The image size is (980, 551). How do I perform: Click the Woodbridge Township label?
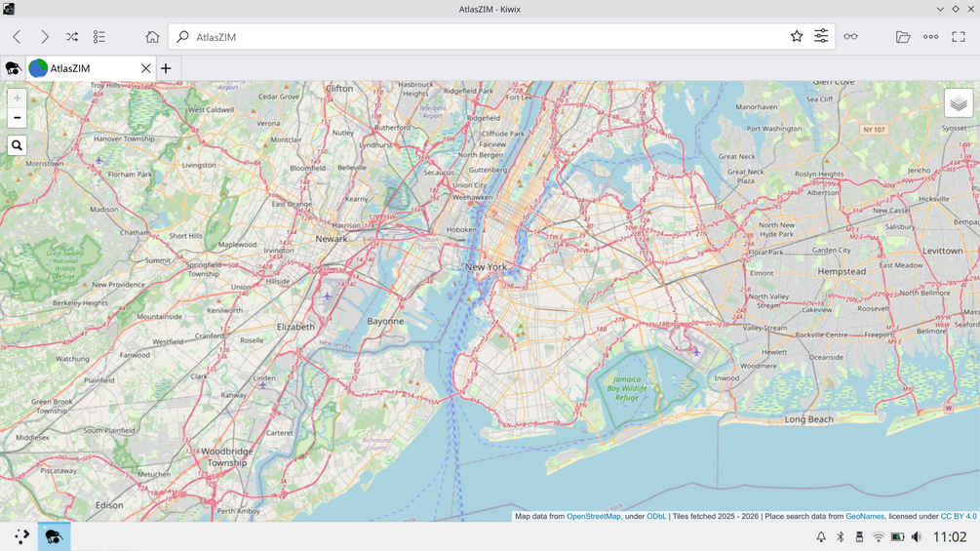coord(227,456)
